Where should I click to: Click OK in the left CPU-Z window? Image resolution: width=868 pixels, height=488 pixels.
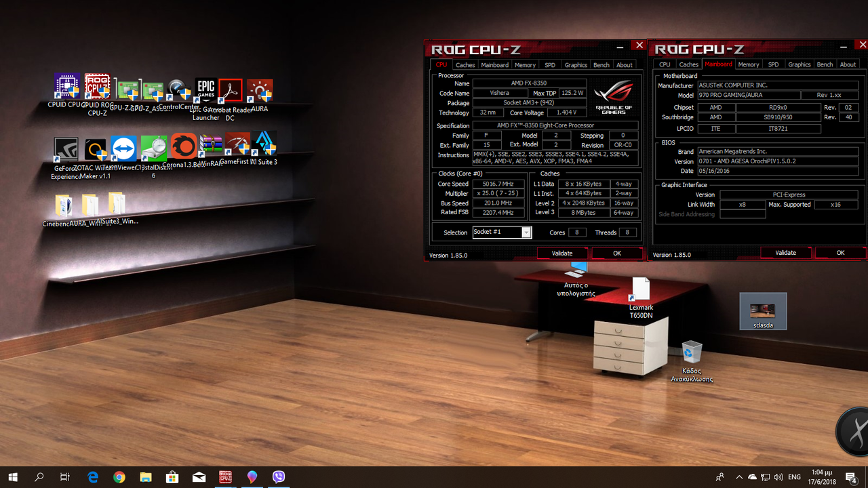(617, 253)
